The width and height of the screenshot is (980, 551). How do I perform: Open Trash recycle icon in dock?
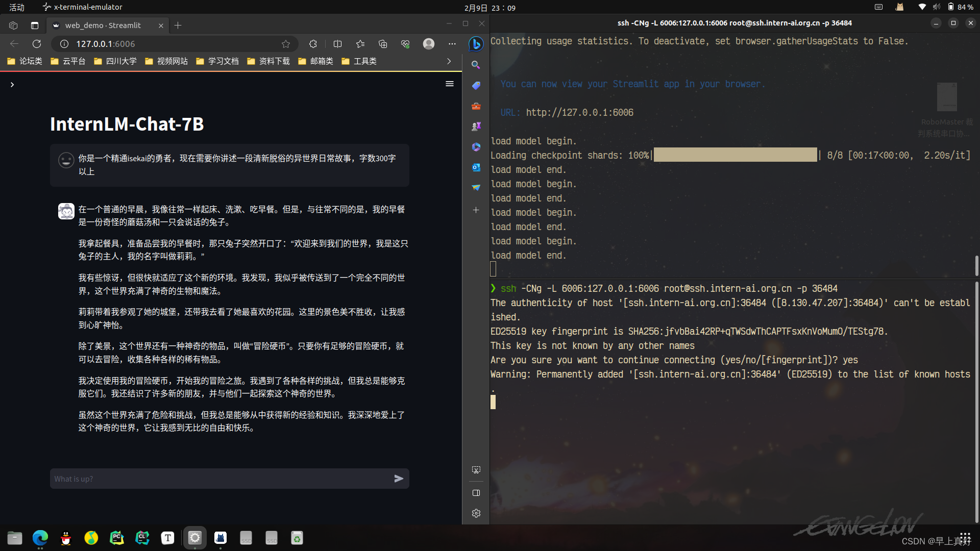[297, 538]
